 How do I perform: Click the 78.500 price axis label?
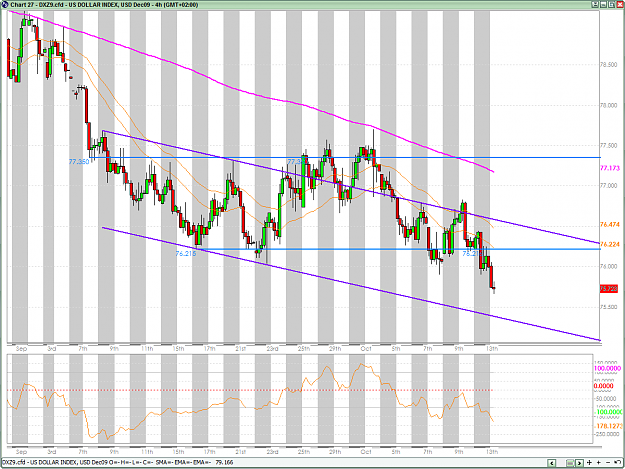coord(609,65)
